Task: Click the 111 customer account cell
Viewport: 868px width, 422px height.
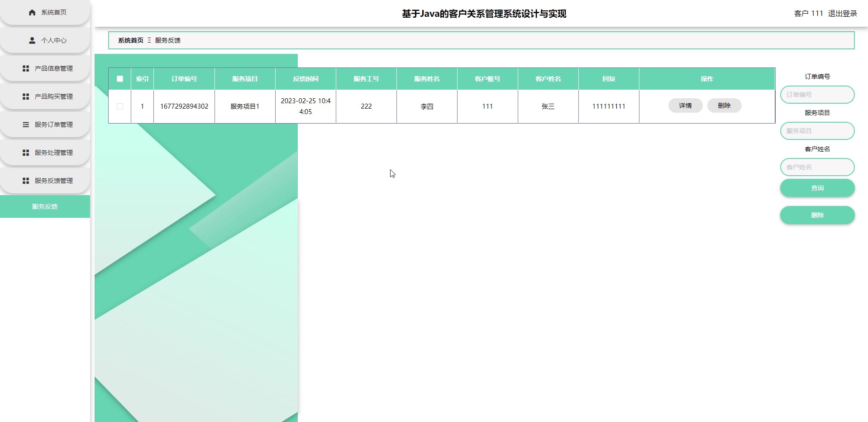Action: 487,106
